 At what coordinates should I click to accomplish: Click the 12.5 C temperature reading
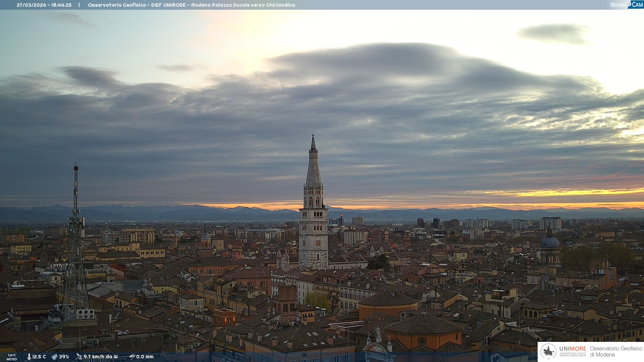coord(39,357)
